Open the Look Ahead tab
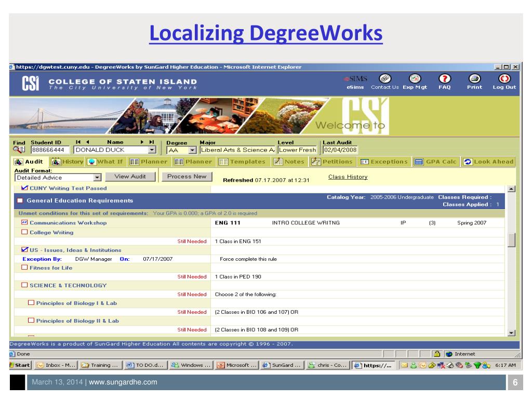Screen dimensions: 532x399 tap(489, 162)
